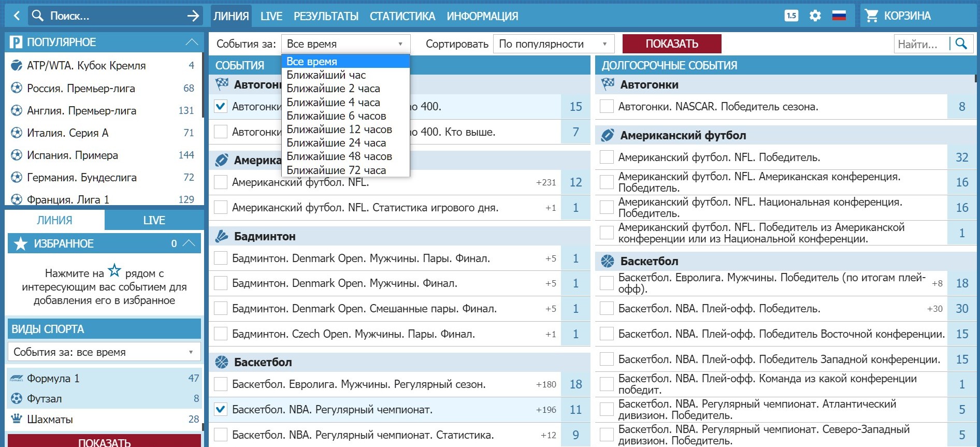Click the P icon in the Популярное header
Image resolution: width=980 pixels, height=447 pixels.
pyautogui.click(x=16, y=42)
